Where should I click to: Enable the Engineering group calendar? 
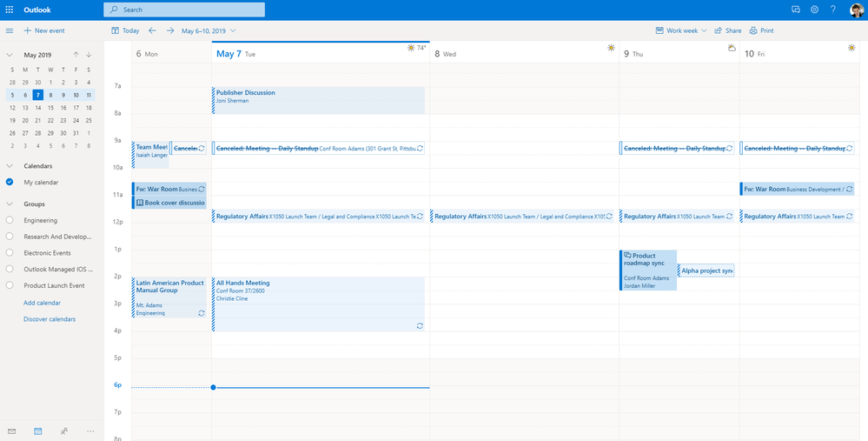click(10, 220)
